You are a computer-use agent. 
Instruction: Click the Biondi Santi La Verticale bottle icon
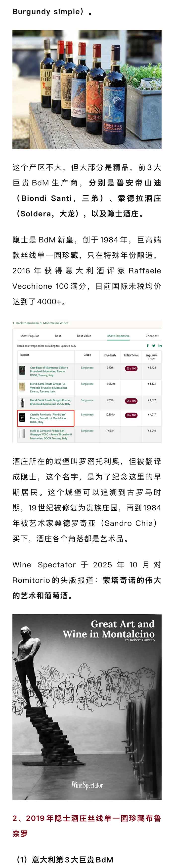[x=22, y=386]
